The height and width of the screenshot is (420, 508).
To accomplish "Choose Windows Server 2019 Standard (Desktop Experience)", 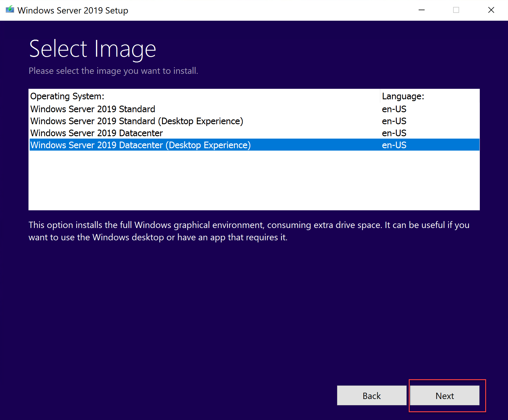I will coord(254,121).
